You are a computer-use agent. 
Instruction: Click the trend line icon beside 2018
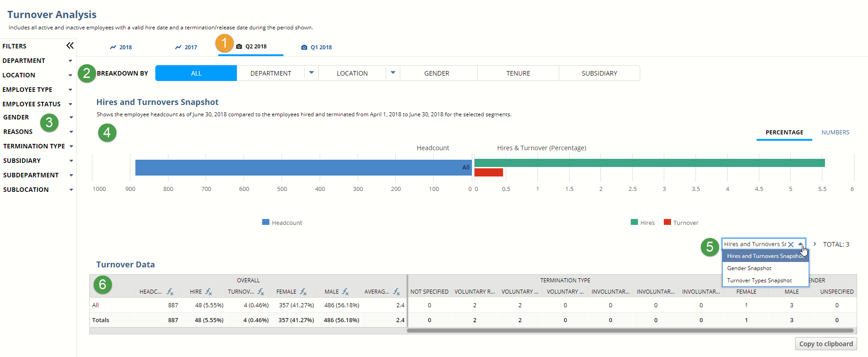coord(113,48)
